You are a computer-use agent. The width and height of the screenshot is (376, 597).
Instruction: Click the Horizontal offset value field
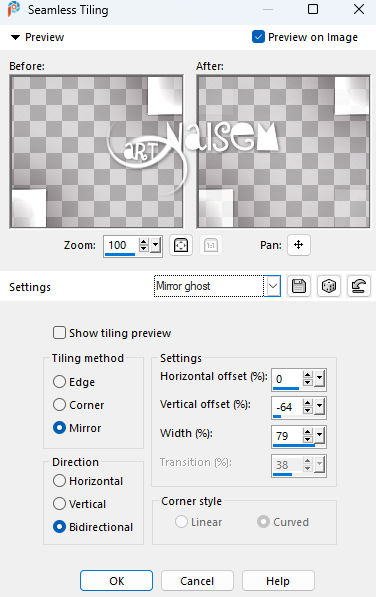click(x=288, y=379)
